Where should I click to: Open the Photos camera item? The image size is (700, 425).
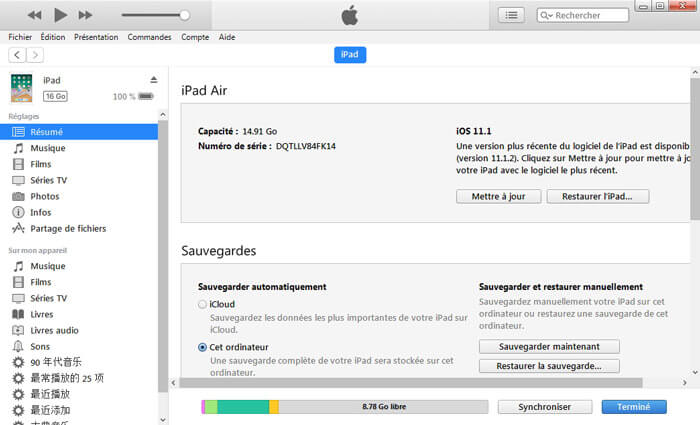79,196
